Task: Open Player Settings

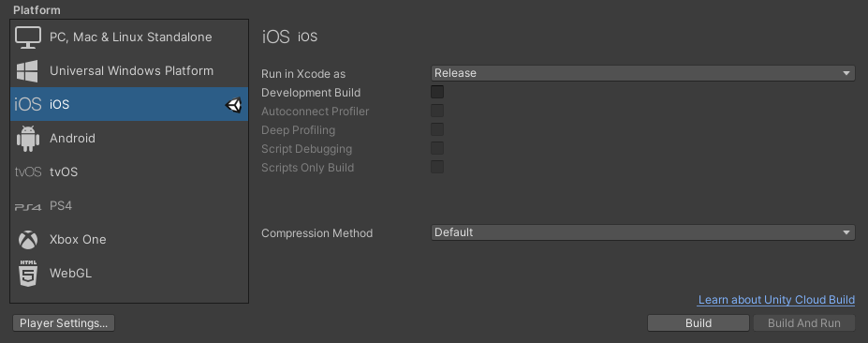Action: pos(64,323)
